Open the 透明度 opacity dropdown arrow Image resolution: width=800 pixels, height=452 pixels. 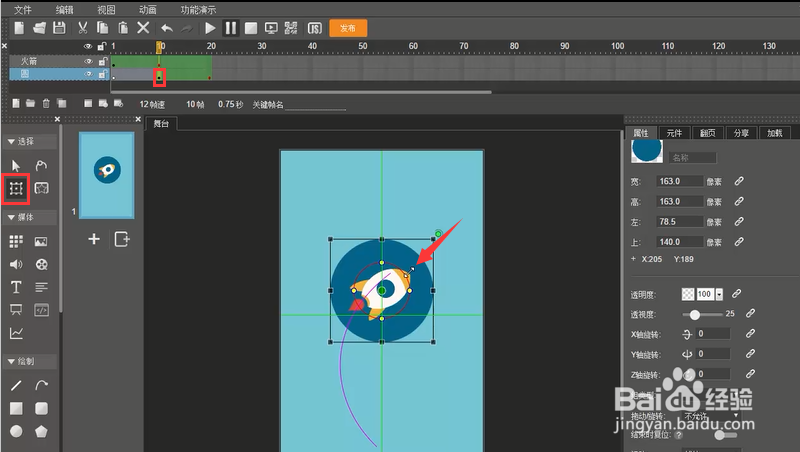(719, 294)
